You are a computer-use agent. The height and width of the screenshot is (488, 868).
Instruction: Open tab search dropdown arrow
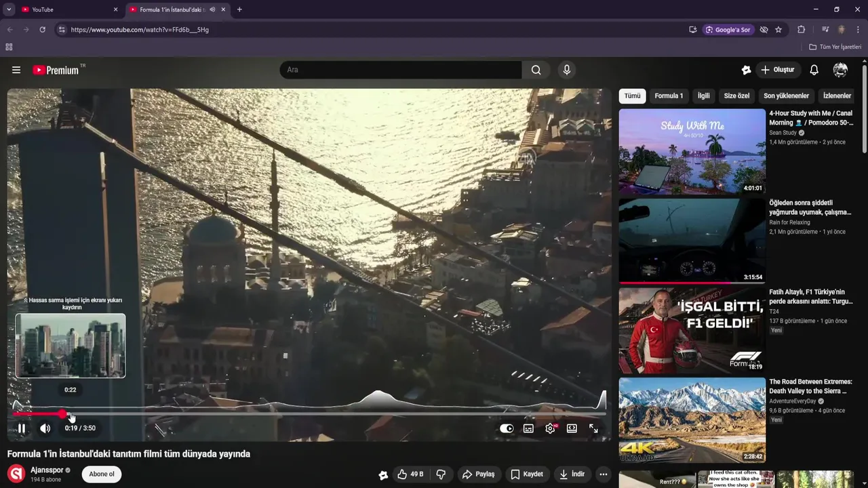(x=9, y=9)
